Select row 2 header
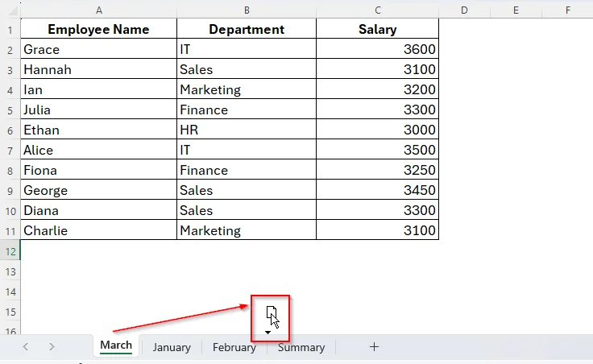The height and width of the screenshot is (364, 593). [10, 49]
